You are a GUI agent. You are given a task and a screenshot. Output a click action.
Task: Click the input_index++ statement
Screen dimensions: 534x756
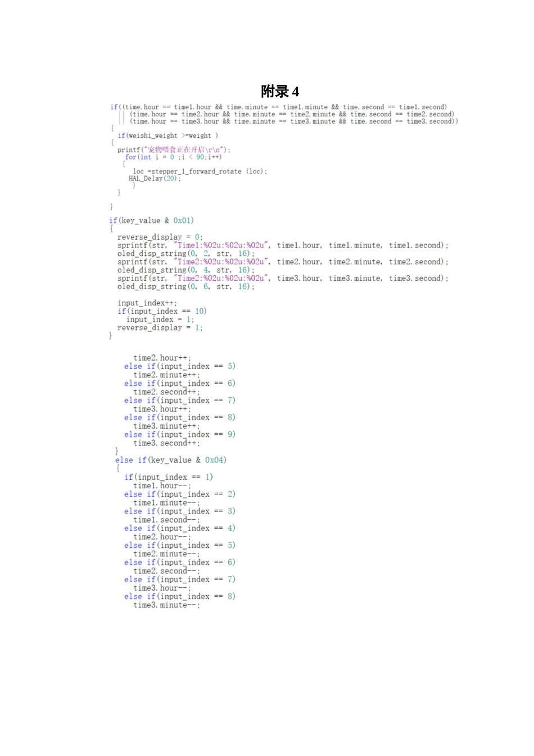pyautogui.click(x=147, y=303)
